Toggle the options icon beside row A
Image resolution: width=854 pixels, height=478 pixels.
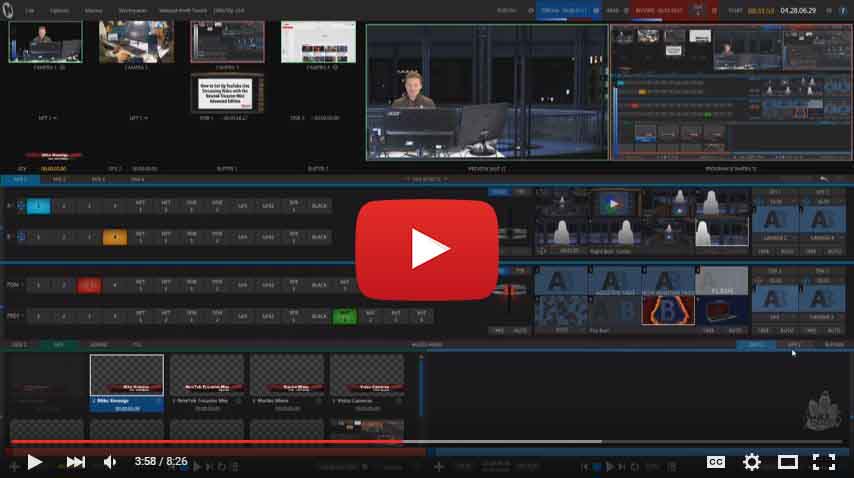(x=21, y=206)
